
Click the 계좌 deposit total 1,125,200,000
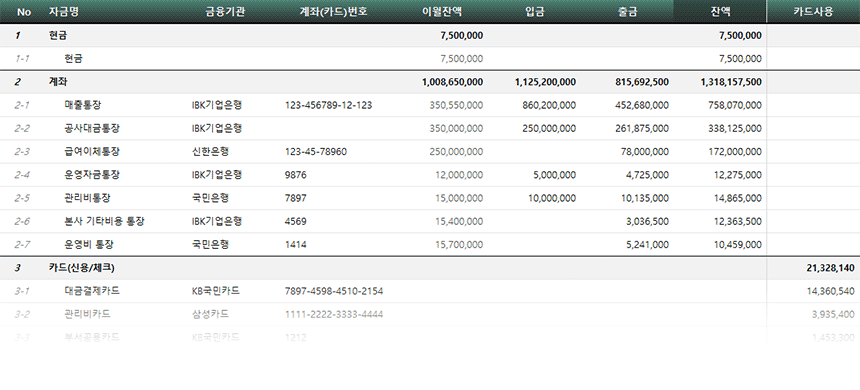[x=545, y=82]
